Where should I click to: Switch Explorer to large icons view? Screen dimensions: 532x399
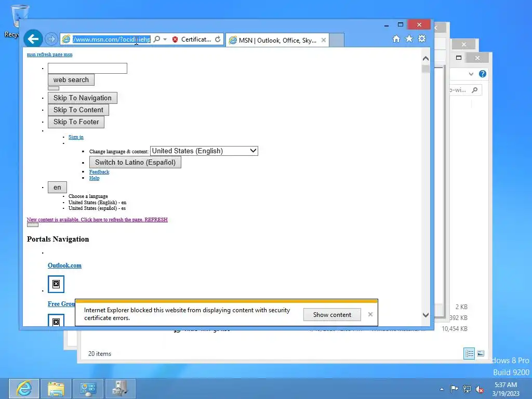click(481, 353)
